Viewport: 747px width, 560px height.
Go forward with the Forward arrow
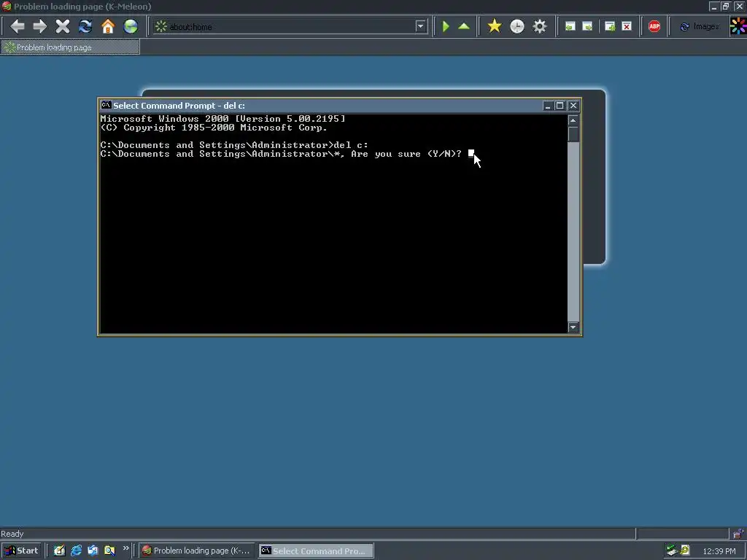(x=40, y=26)
